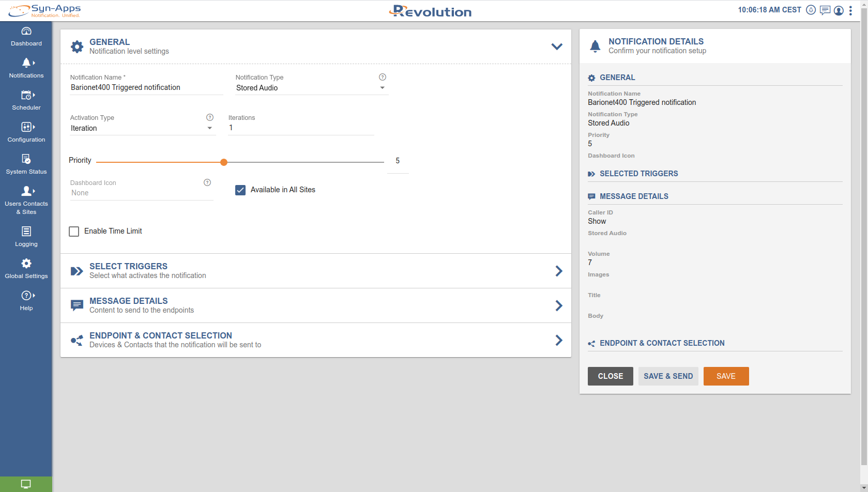Screen dimensions: 868x492
Task: Click the Priority slider handle
Action: click(224, 162)
